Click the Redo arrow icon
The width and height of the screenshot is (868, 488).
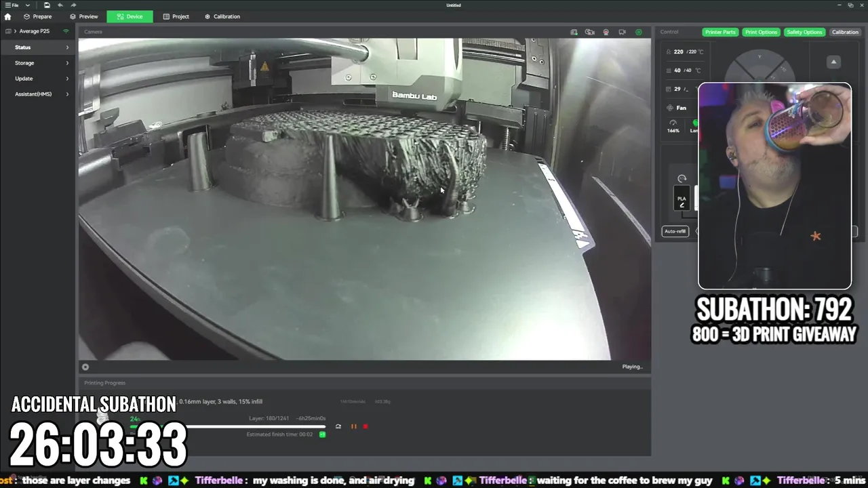pyautogui.click(x=73, y=5)
